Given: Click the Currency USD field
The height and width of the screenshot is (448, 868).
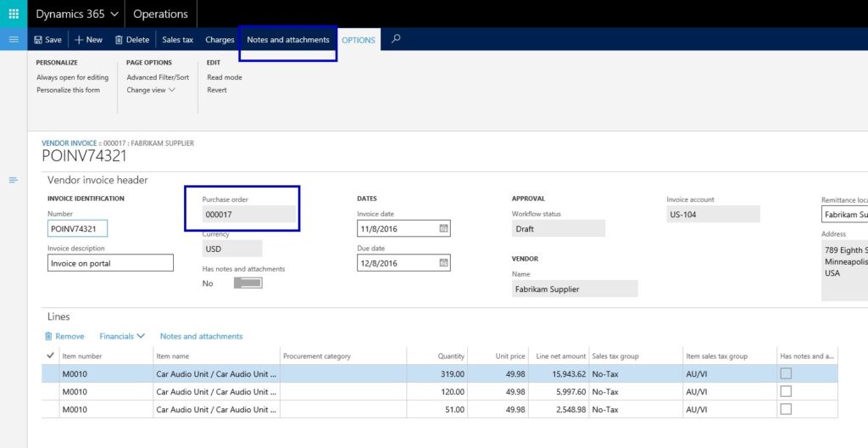Looking at the screenshot, I should (x=232, y=249).
